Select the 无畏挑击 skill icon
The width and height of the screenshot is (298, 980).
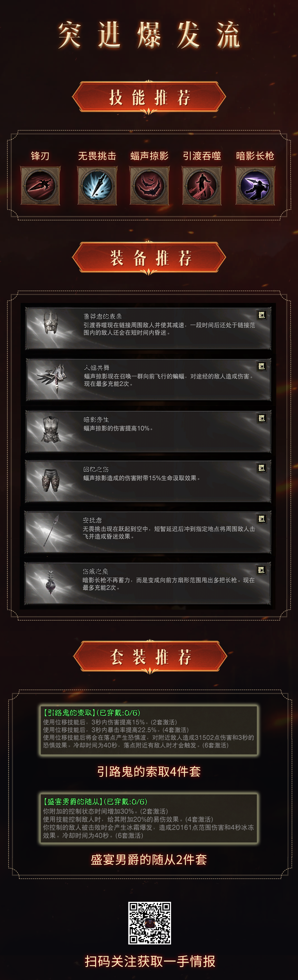97,186
